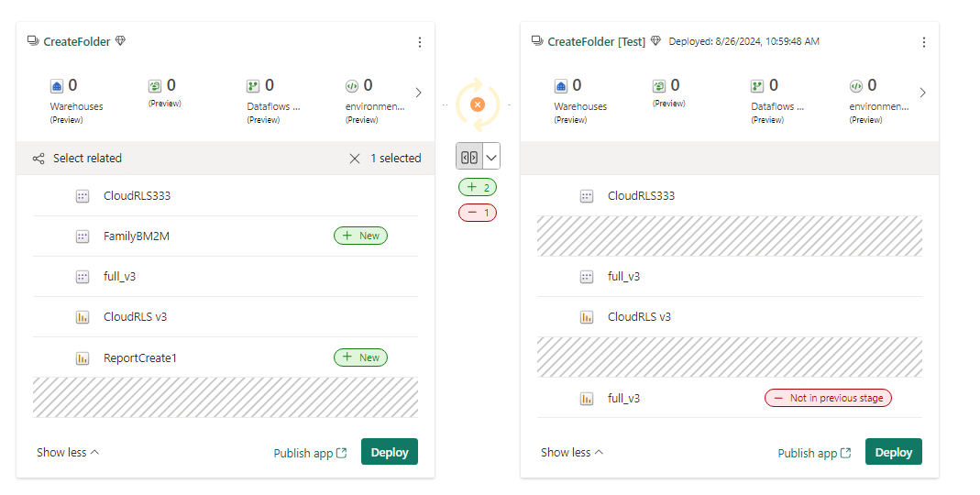Open the compare view dropdown arrow
Viewport: 980px width, 495px height.
491,157
